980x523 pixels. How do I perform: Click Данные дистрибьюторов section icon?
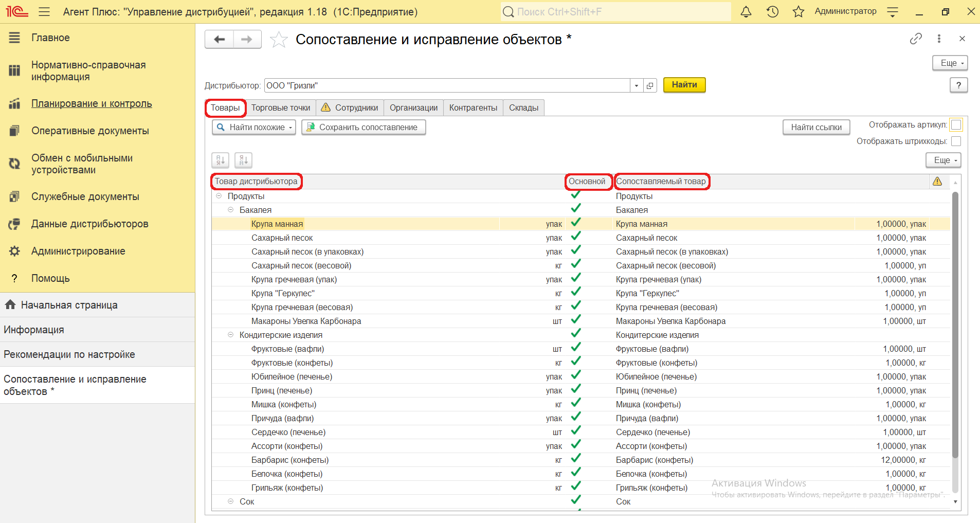14,224
